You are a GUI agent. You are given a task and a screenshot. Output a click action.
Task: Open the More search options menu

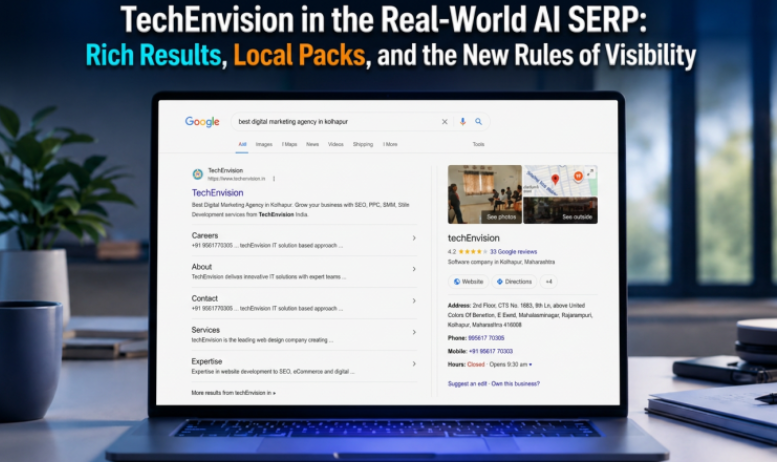pyautogui.click(x=390, y=144)
